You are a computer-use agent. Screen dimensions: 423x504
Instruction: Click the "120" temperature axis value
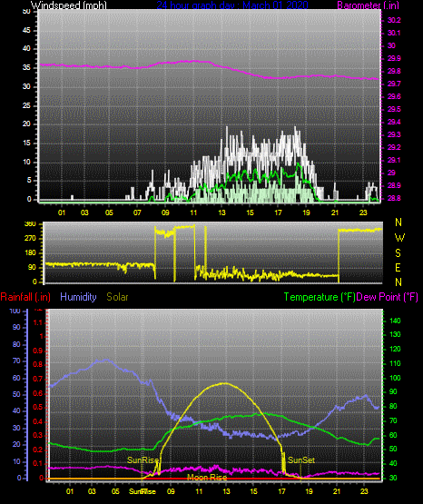[395, 349]
